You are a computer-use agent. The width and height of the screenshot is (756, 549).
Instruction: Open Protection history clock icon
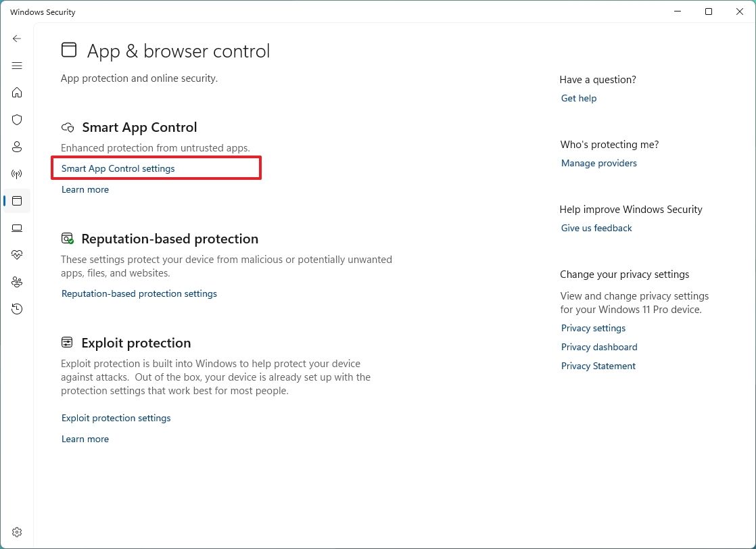point(17,309)
